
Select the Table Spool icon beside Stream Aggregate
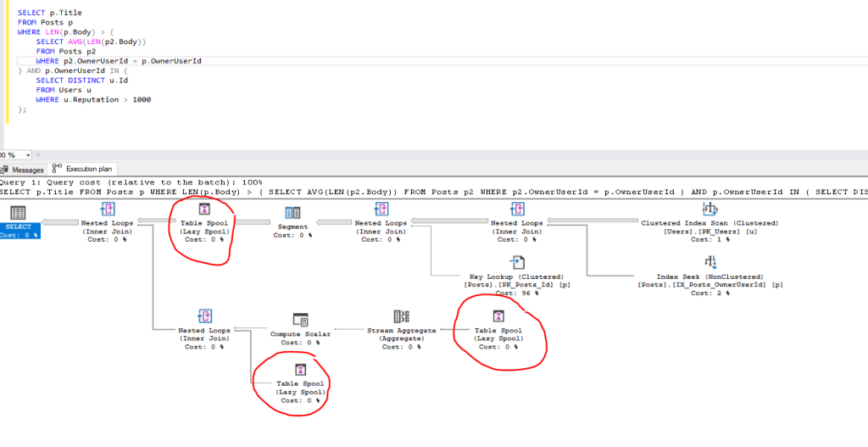(498, 316)
